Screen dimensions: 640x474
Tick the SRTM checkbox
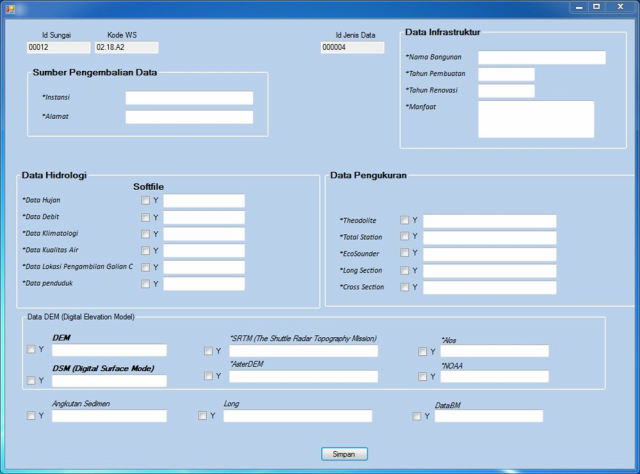pyautogui.click(x=208, y=351)
